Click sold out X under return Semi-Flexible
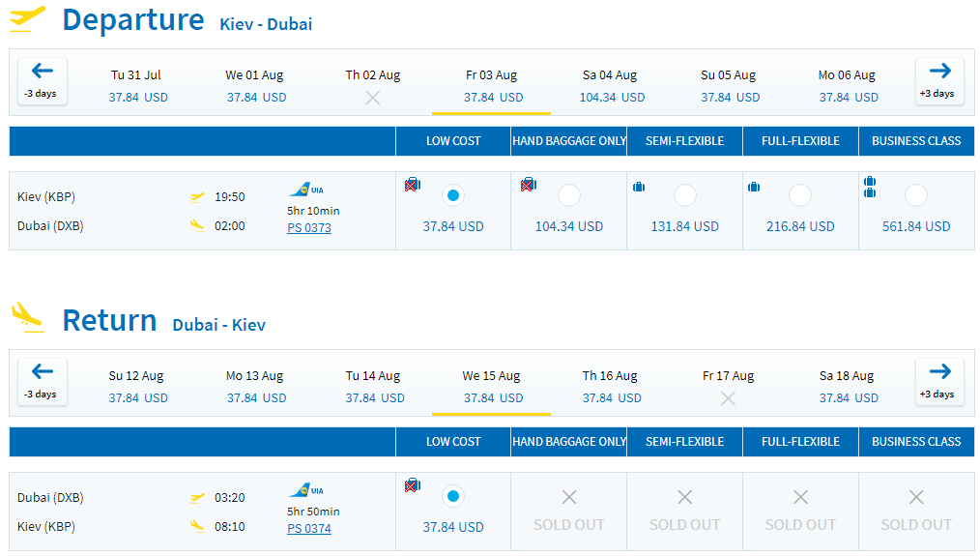Image resolution: width=980 pixels, height=556 pixels. (685, 497)
